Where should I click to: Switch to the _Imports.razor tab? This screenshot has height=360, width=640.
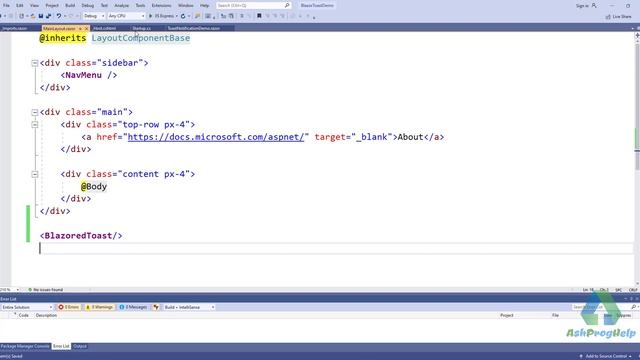click(15, 28)
